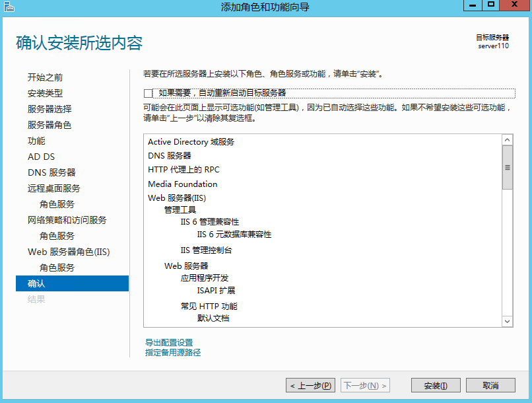Enable automatic restart of target server checkbox

pyautogui.click(x=148, y=93)
